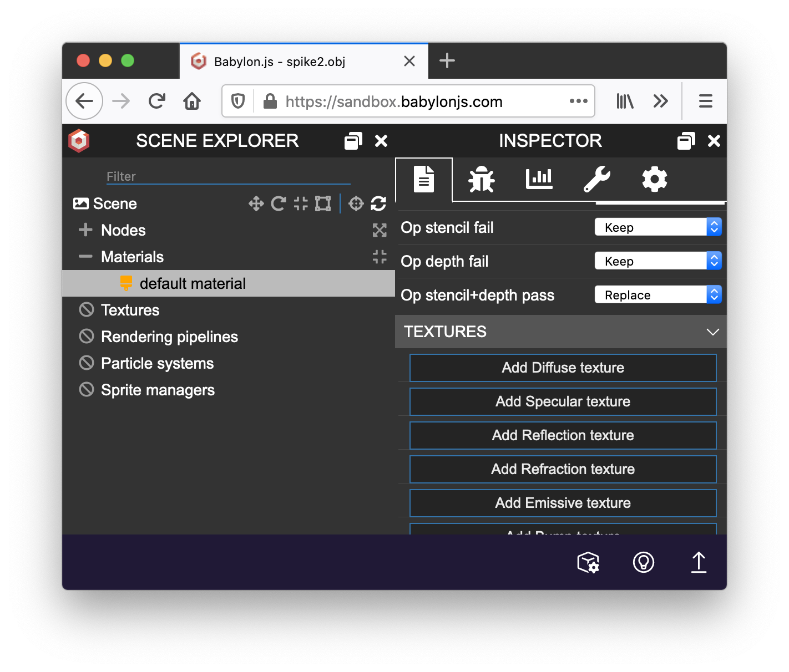
Task: Select the translate gizmo move icon
Action: tap(256, 204)
